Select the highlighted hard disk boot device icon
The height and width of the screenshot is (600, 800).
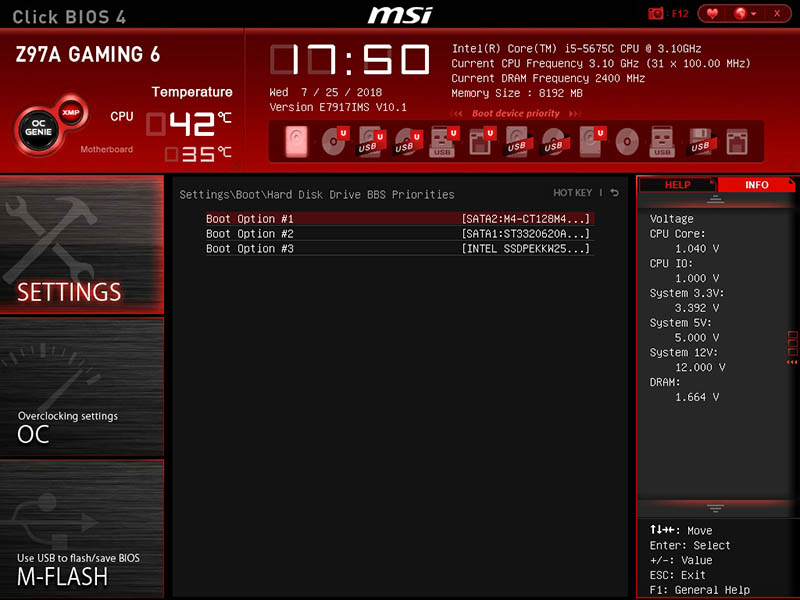[x=296, y=141]
